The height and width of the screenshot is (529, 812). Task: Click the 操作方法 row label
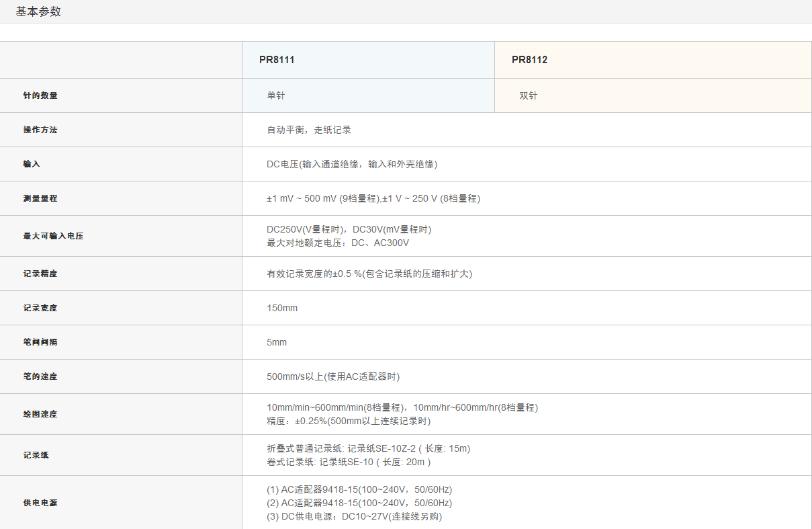point(40,130)
